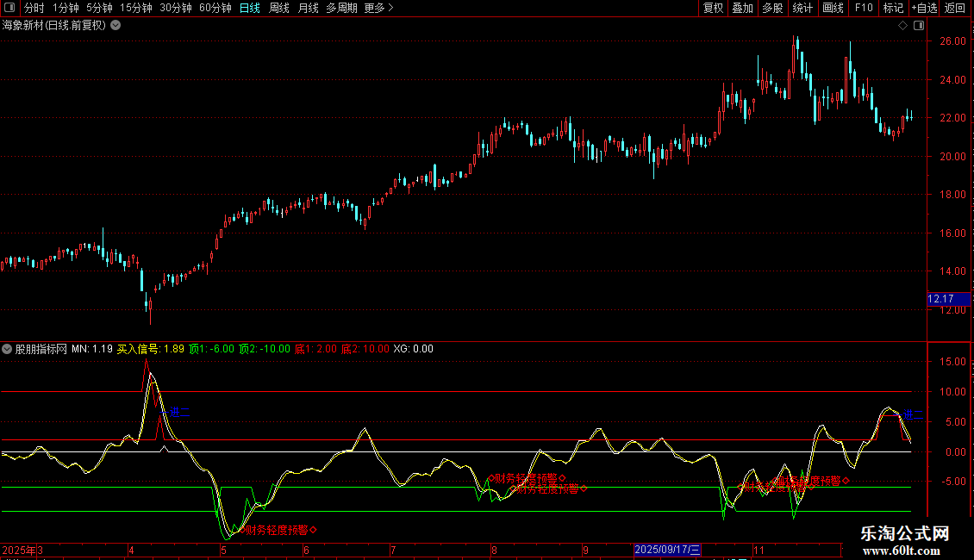974x560 pixels.
Task: Open indicator dropdown beside 股朋指标网
Action: (7, 349)
